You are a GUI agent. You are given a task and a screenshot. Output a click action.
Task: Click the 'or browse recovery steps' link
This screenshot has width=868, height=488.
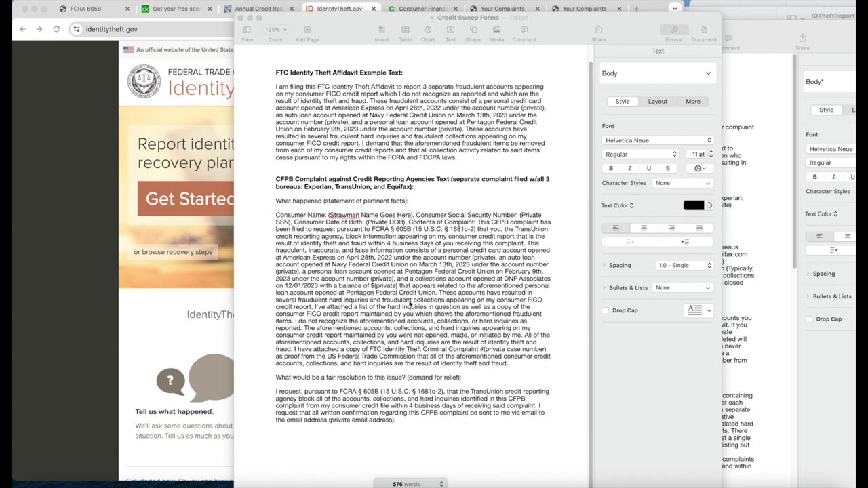173,252
